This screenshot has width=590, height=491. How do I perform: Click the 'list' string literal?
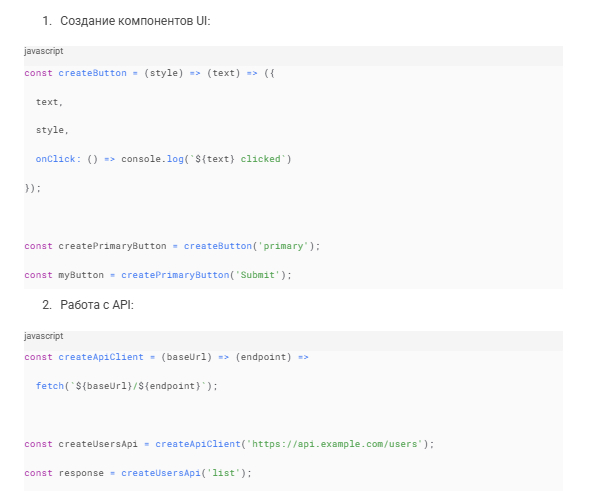[224, 473]
